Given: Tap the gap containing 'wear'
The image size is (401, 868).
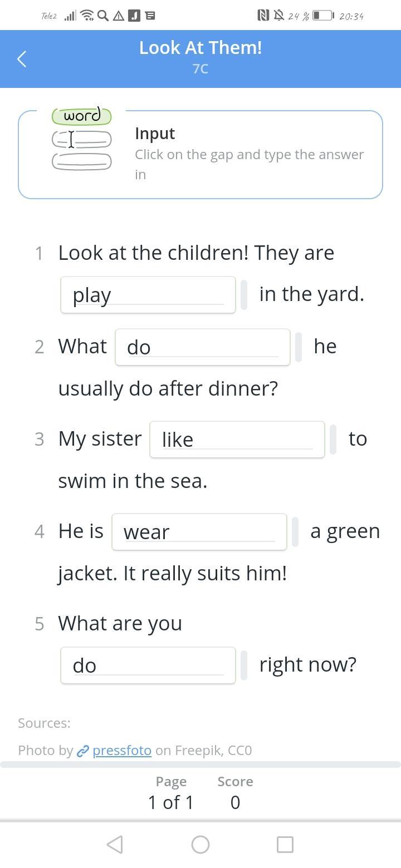Looking at the screenshot, I should click(199, 532).
